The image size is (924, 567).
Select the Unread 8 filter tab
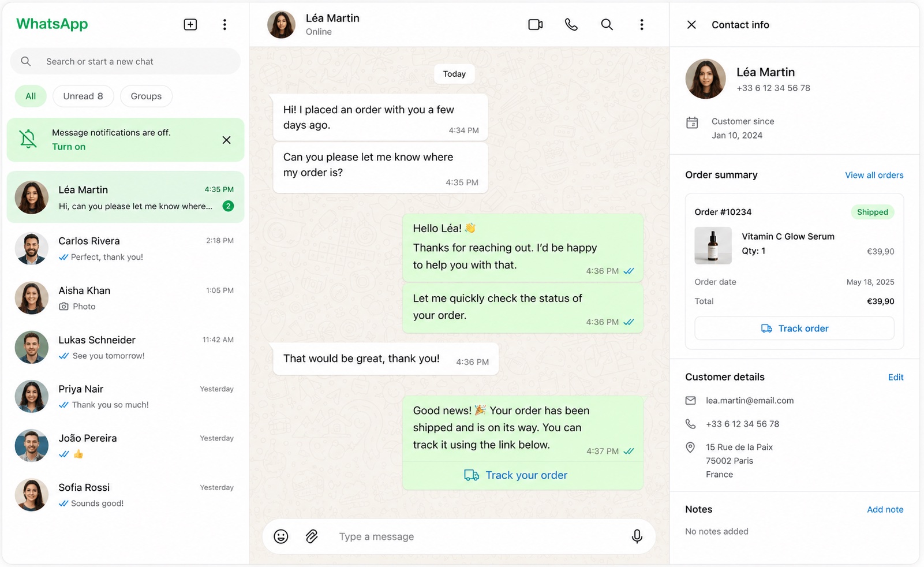pos(83,96)
